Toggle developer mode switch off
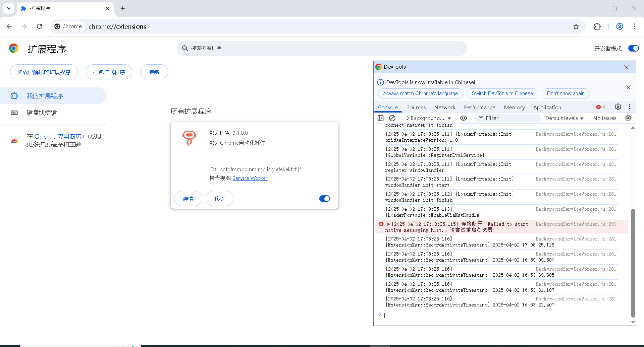Screen dimensions: 644x347 coord(633,48)
